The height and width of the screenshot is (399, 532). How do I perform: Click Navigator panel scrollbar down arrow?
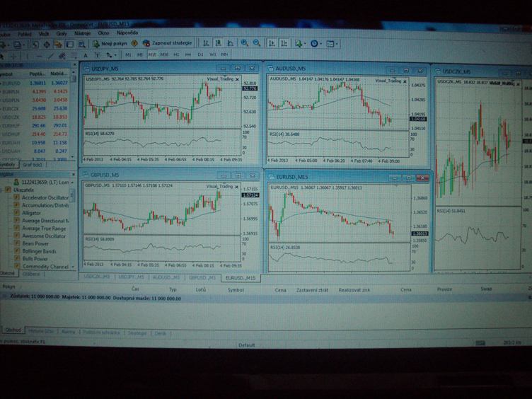tap(73, 267)
